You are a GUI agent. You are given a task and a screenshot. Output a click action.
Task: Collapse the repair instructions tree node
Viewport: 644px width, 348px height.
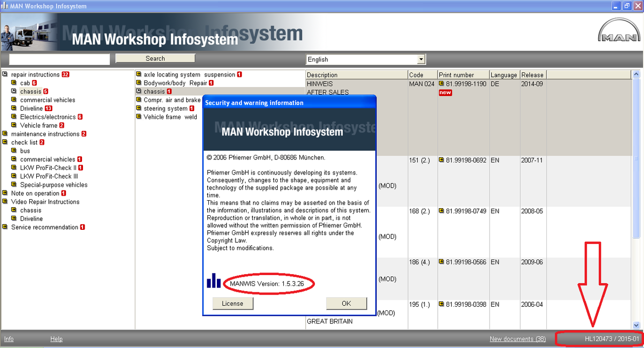click(5, 74)
